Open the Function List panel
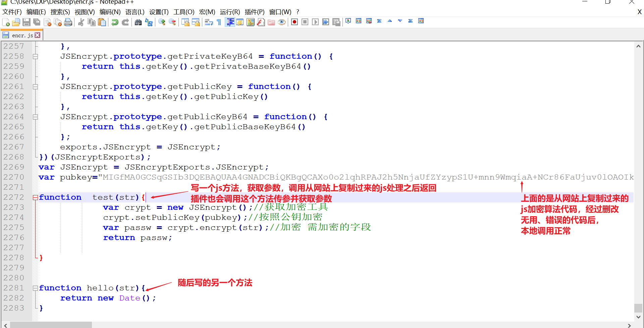This screenshot has width=644, height=328. tap(261, 22)
